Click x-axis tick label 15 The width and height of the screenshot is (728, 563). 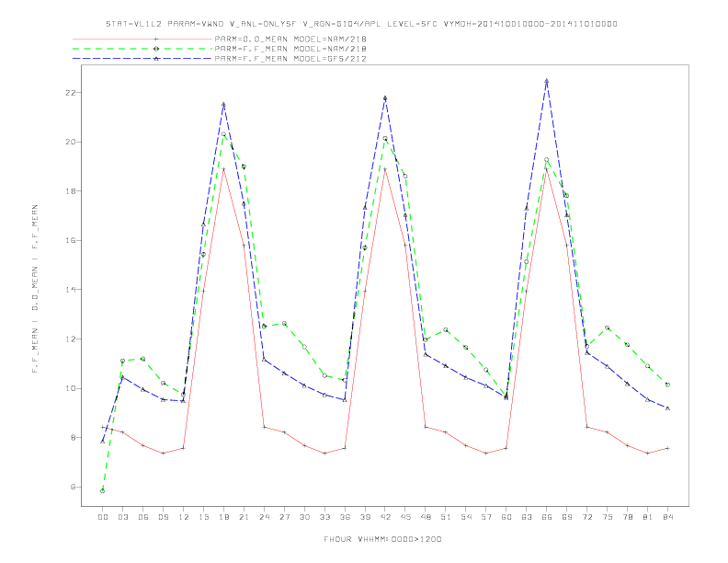pyautogui.click(x=203, y=517)
